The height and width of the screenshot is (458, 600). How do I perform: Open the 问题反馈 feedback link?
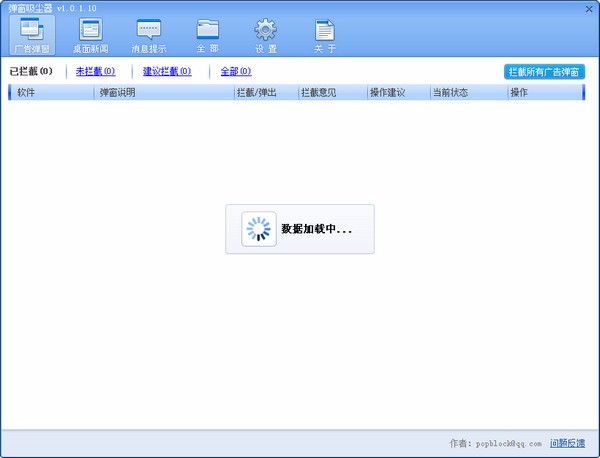[567, 443]
